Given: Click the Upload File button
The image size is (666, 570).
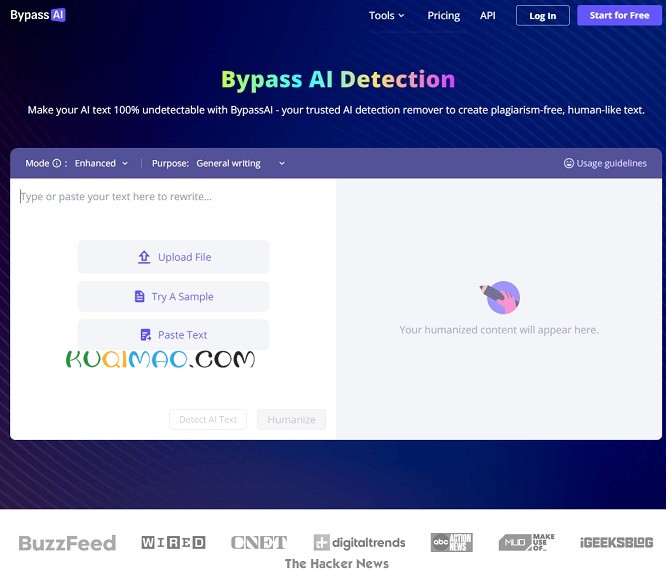Looking at the screenshot, I should pos(173,257).
